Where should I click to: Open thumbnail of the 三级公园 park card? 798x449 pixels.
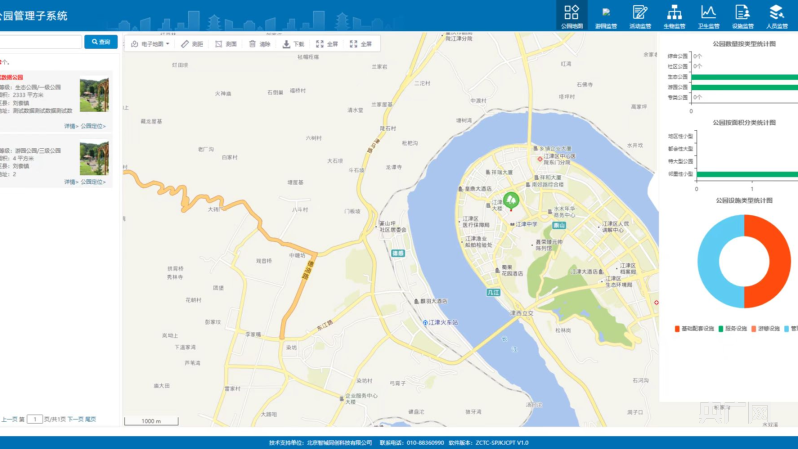(x=94, y=158)
